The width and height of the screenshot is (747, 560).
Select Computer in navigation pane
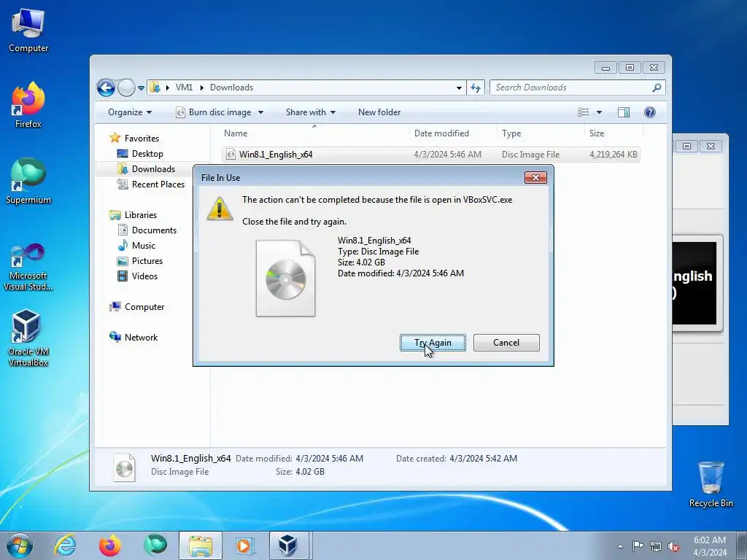coord(144,307)
